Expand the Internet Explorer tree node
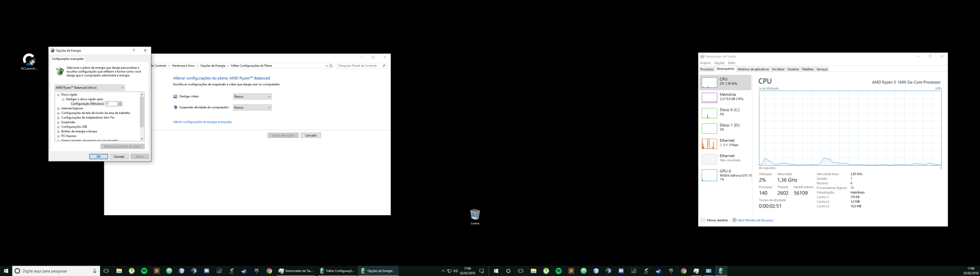The image size is (980, 276). [58, 108]
